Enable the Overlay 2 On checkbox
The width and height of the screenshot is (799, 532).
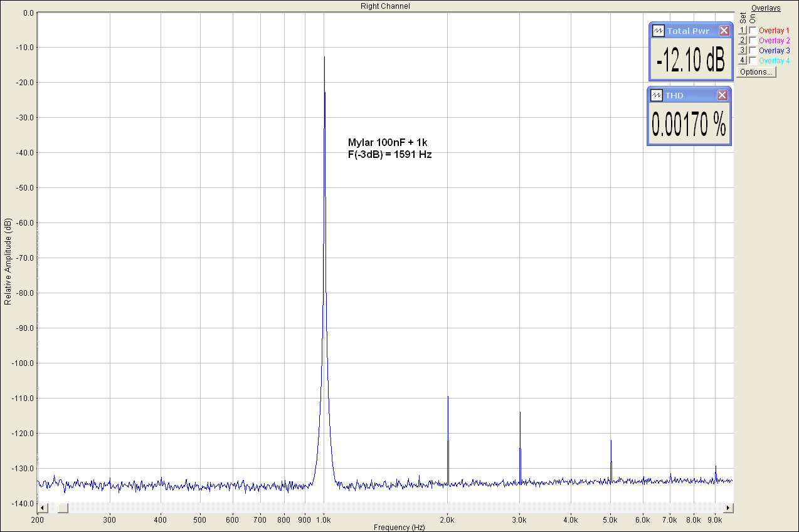753,40
